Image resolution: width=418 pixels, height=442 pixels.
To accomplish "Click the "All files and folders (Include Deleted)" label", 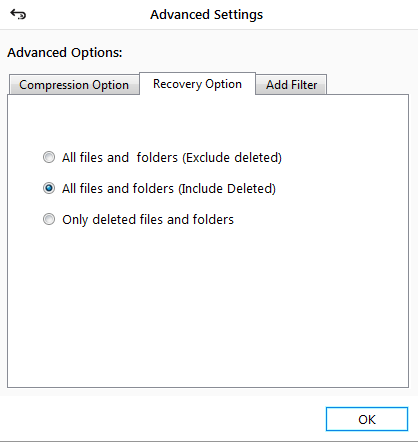I will [169, 189].
